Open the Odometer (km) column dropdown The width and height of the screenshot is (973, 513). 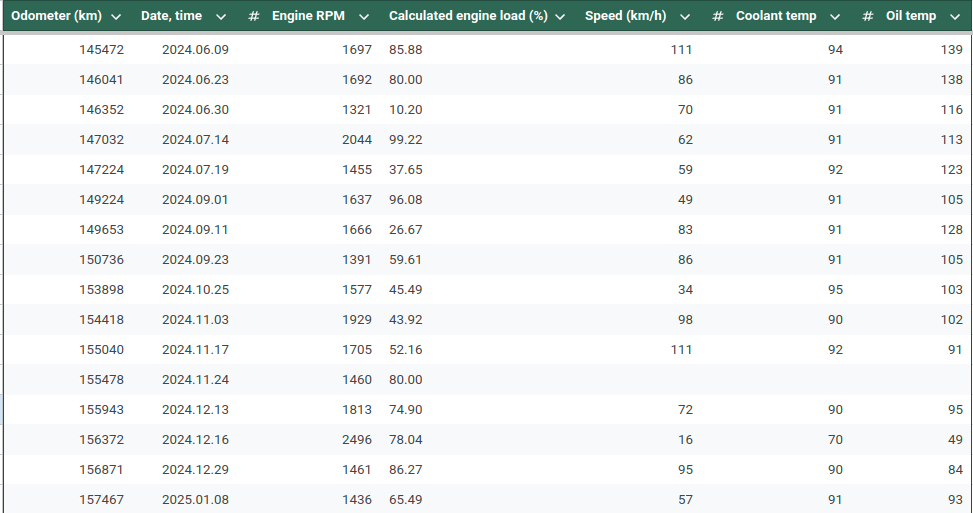(x=115, y=17)
